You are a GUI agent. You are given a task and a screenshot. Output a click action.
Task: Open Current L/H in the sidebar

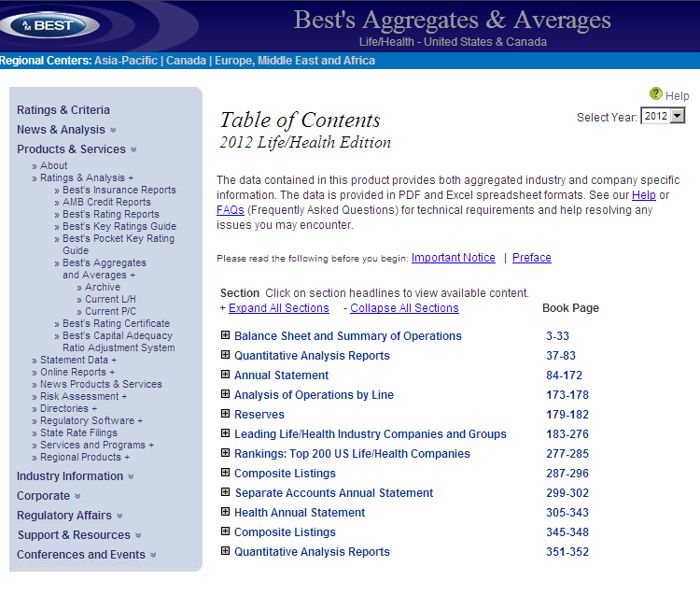[x=110, y=299]
